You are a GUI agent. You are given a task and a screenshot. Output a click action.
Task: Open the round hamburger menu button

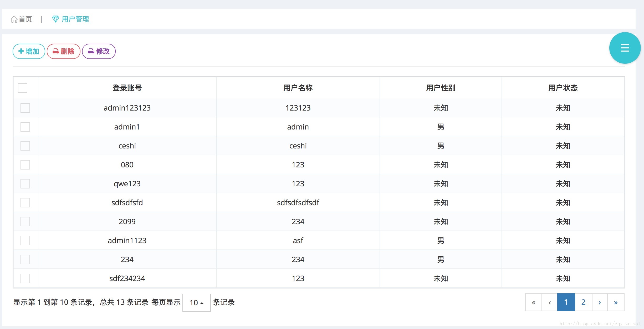tap(625, 48)
